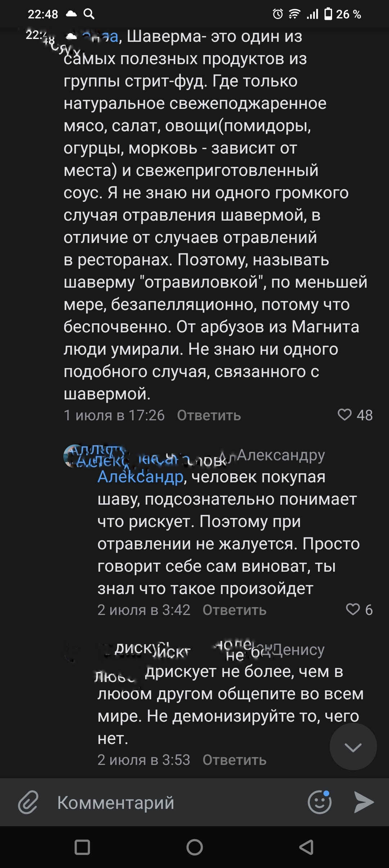Viewport: 389px width, 868px height.
Task: Open Android recent apps square button
Action: pyautogui.click(x=82, y=847)
